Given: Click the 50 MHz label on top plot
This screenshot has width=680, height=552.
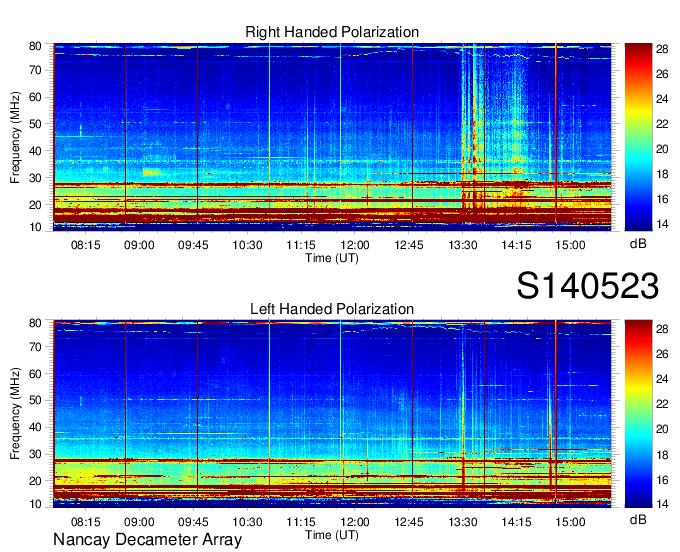Looking at the screenshot, I should point(35,124).
